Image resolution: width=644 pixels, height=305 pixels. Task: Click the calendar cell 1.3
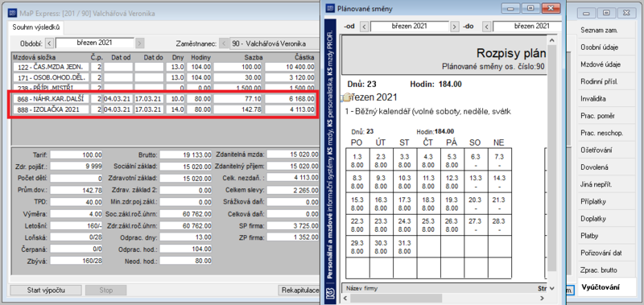pyautogui.click(x=357, y=160)
